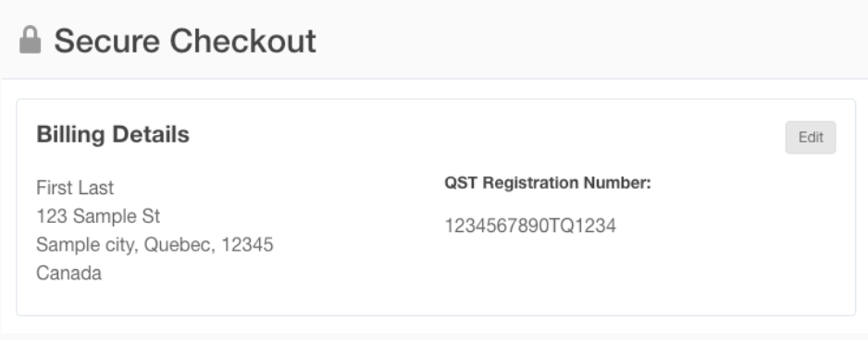Click the postal code 12345
Screen dimensions: 868x344
pyautogui.click(x=247, y=244)
